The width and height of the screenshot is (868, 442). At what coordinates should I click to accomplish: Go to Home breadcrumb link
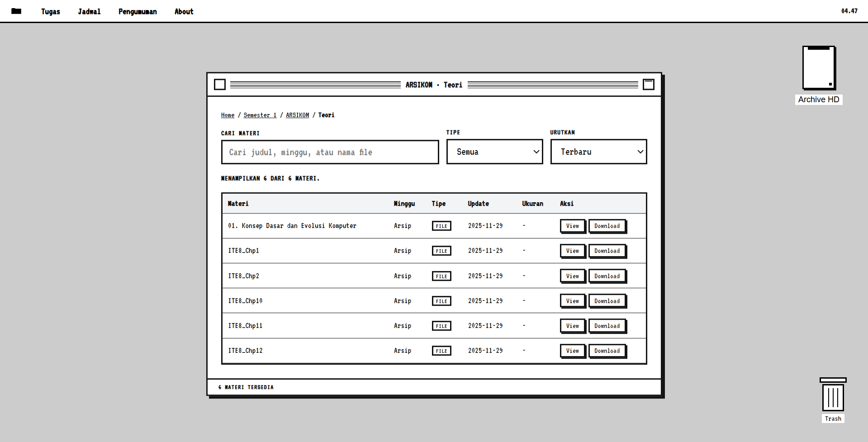(x=228, y=115)
